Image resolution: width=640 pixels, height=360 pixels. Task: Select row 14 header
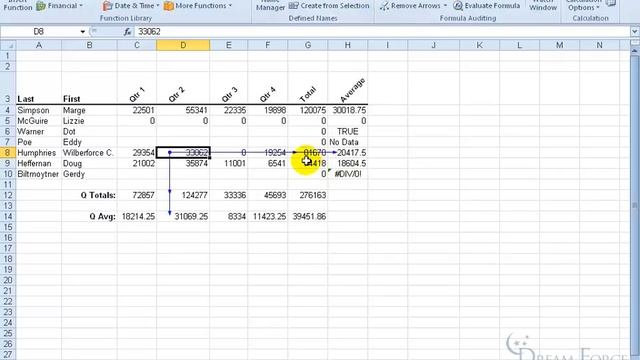click(8, 216)
